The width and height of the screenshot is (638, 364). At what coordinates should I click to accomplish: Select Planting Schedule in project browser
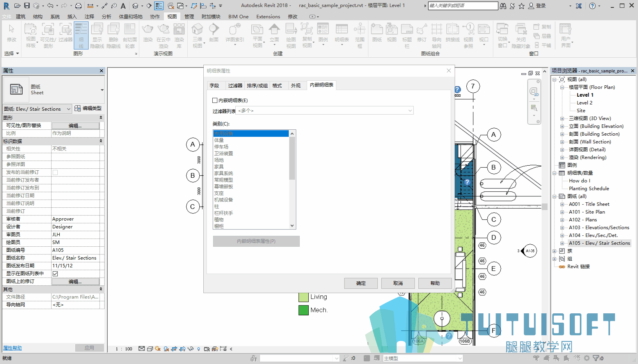[x=589, y=189]
